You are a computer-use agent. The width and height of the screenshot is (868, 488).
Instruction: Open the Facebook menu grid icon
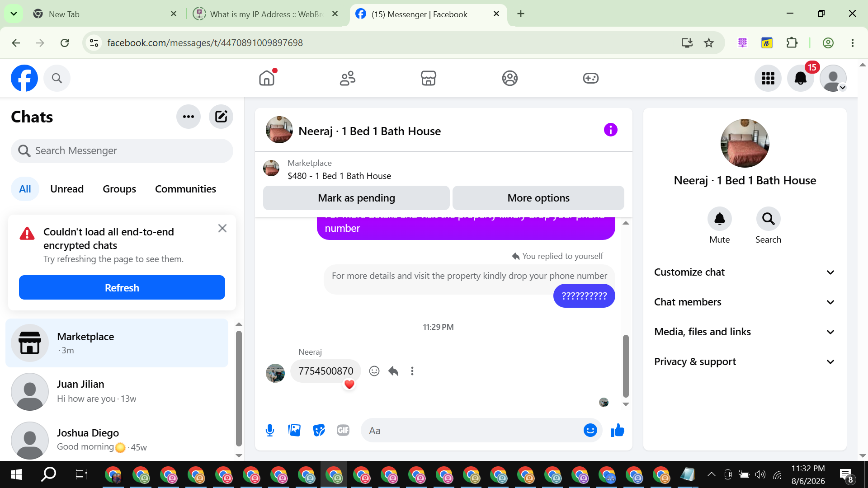pos(768,78)
